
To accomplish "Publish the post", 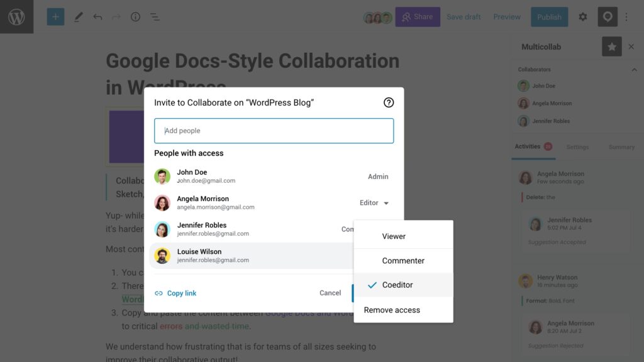I will coord(549,17).
